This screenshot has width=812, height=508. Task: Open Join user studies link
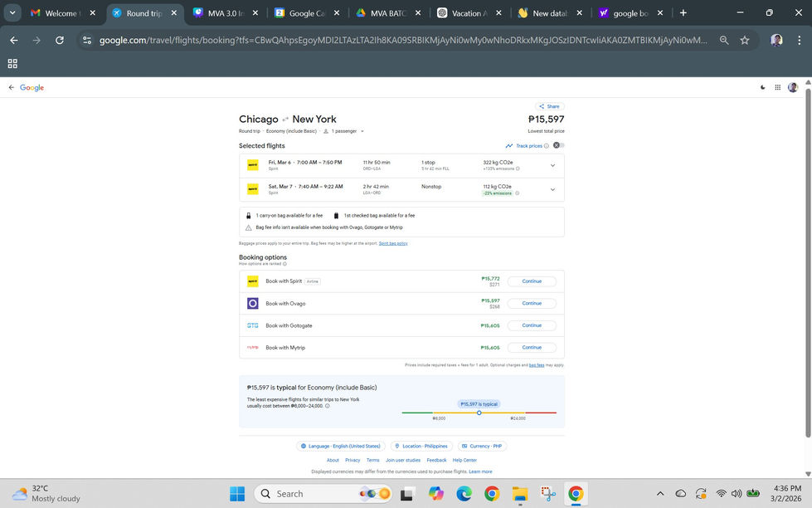click(403, 461)
